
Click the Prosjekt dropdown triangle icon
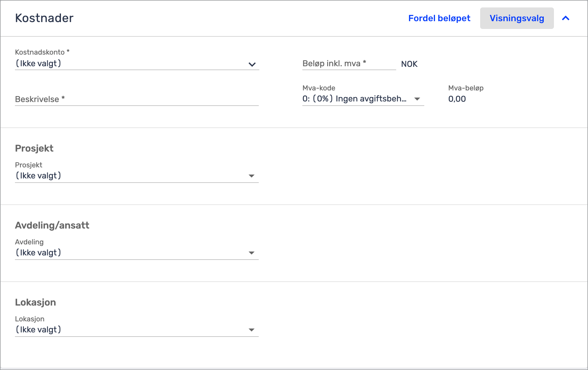pyautogui.click(x=252, y=176)
